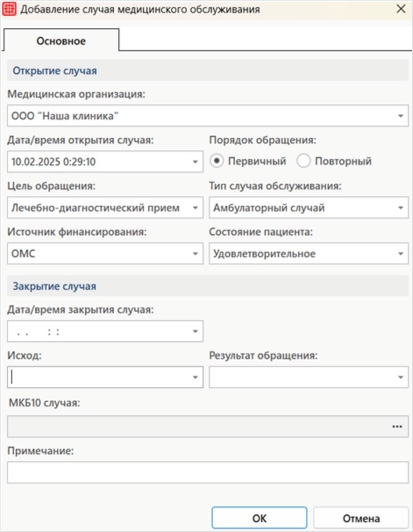413x532 pixels.
Task: Close the dialog with the X button
Action: click(400, 9)
